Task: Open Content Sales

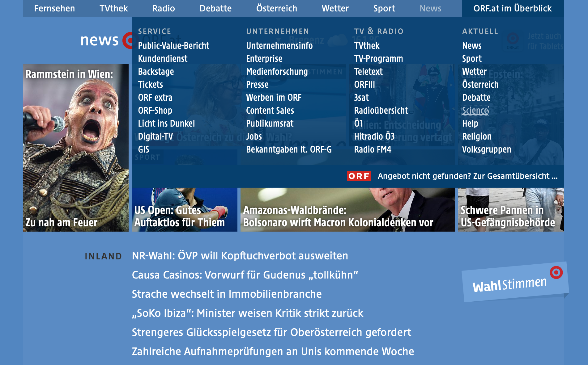Action: 270,111
